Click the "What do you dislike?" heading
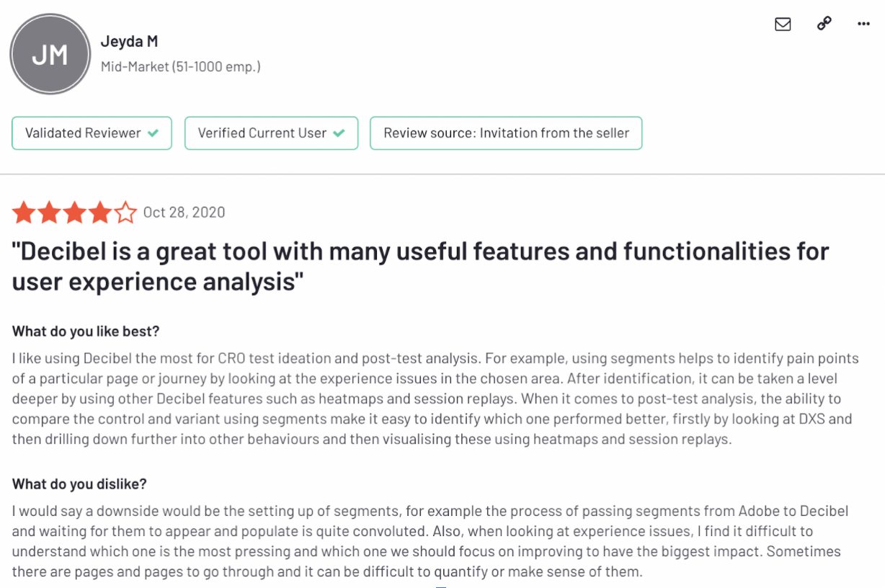The width and height of the screenshot is (885, 588). 79,484
